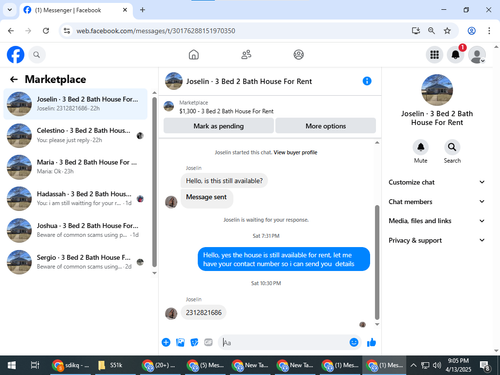Choose a GIF icon

(x=208, y=342)
